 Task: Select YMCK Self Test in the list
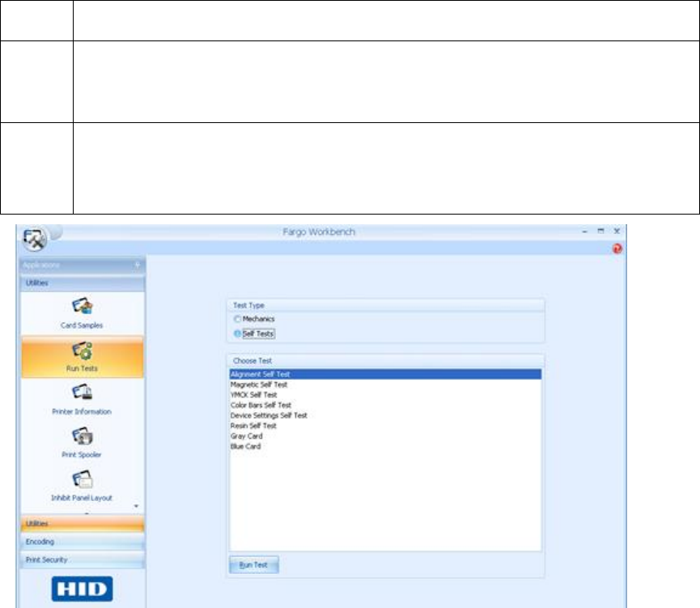coord(385,395)
